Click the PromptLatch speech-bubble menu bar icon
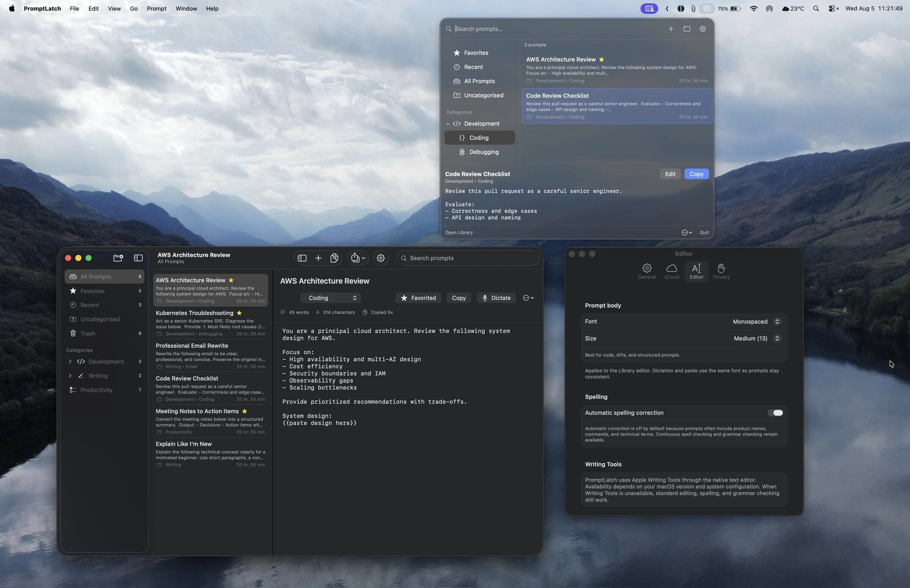 707,8
